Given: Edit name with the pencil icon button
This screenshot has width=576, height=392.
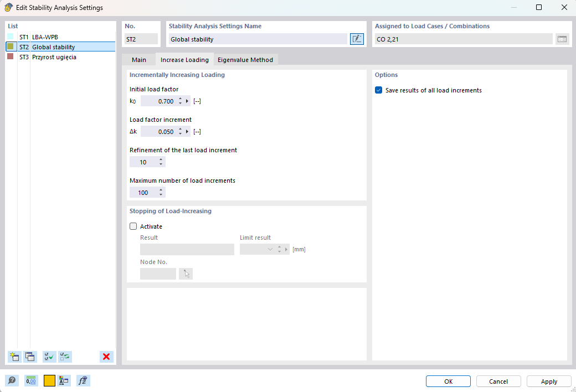Looking at the screenshot, I should pos(357,39).
